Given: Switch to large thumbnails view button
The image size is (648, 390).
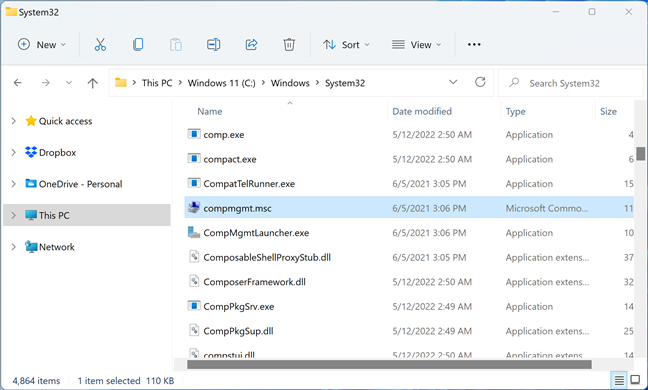Looking at the screenshot, I should tap(635, 380).
